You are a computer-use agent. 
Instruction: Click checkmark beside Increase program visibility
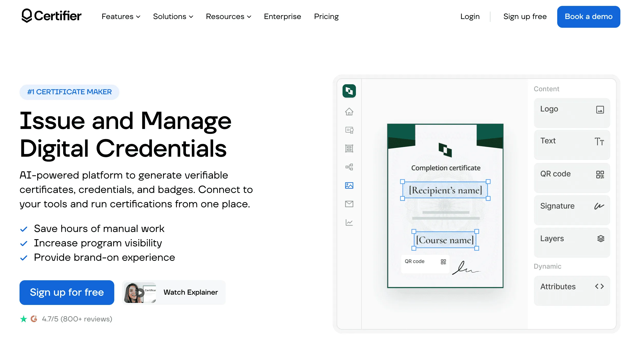coord(24,243)
